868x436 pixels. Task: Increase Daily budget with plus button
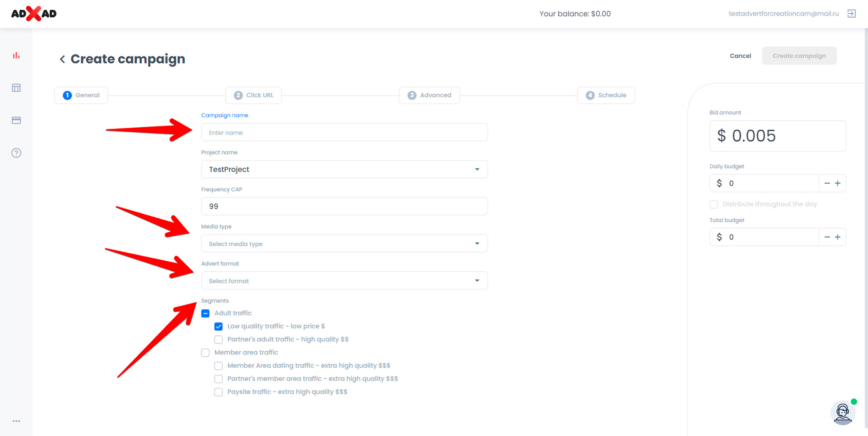(x=838, y=183)
